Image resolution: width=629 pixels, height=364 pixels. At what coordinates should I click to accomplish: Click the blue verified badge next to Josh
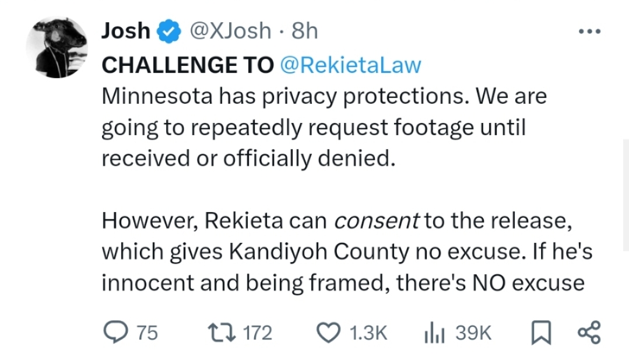click(x=170, y=31)
